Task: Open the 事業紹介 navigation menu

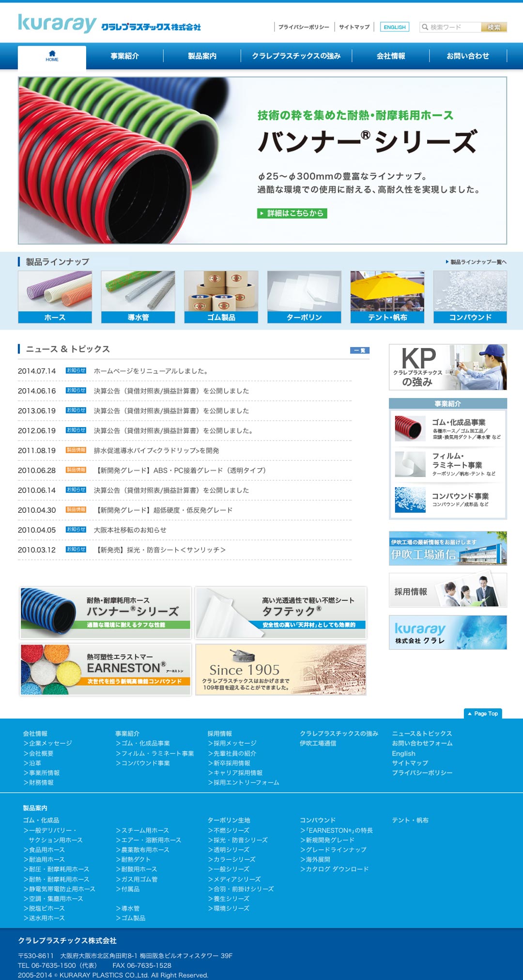Action: 124,56
